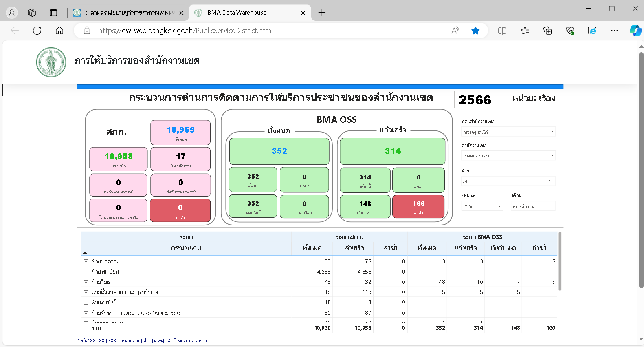This screenshot has height=347, width=644.
Task: Click the address bar URL field
Action: (269, 31)
